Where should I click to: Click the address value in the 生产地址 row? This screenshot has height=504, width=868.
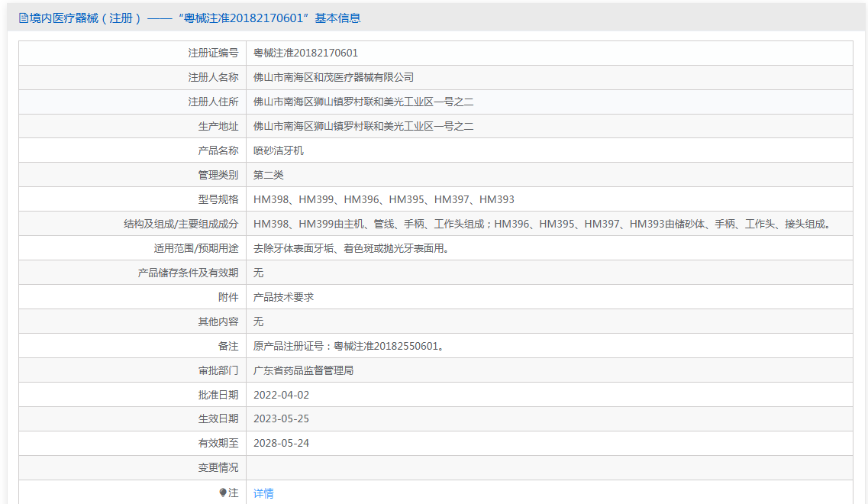363,126
